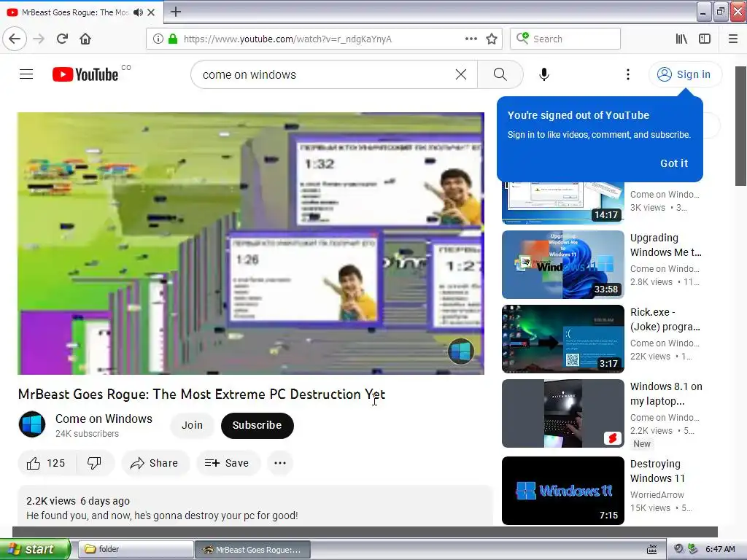Dismiss the popup with Got it

click(x=673, y=163)
